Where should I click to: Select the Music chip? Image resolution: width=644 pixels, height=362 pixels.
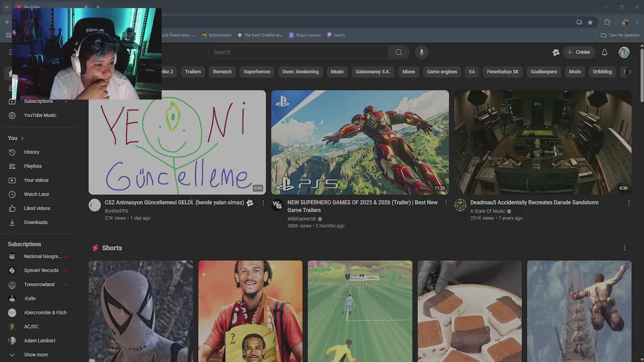[337, 72]
